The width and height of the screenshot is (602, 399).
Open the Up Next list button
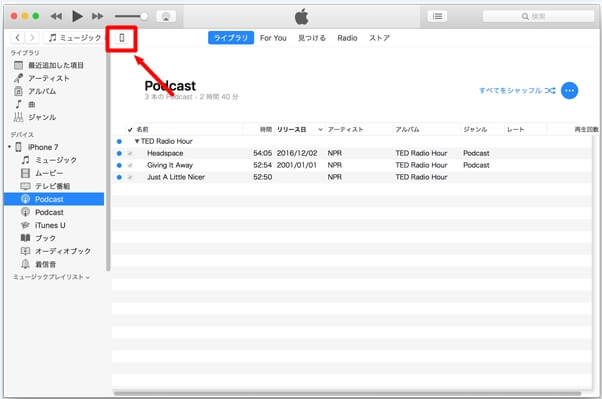437,16
